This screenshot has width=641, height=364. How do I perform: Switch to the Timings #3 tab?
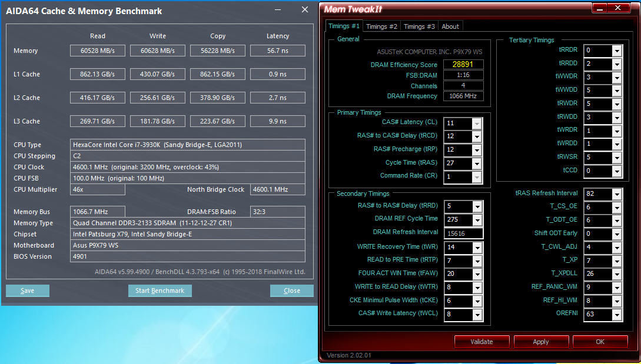tap(419, 26)
